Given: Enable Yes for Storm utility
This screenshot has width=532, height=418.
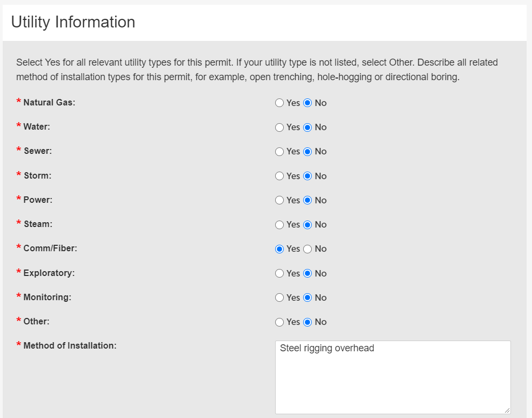Looking at the screenshot, I should pos(279,176).
